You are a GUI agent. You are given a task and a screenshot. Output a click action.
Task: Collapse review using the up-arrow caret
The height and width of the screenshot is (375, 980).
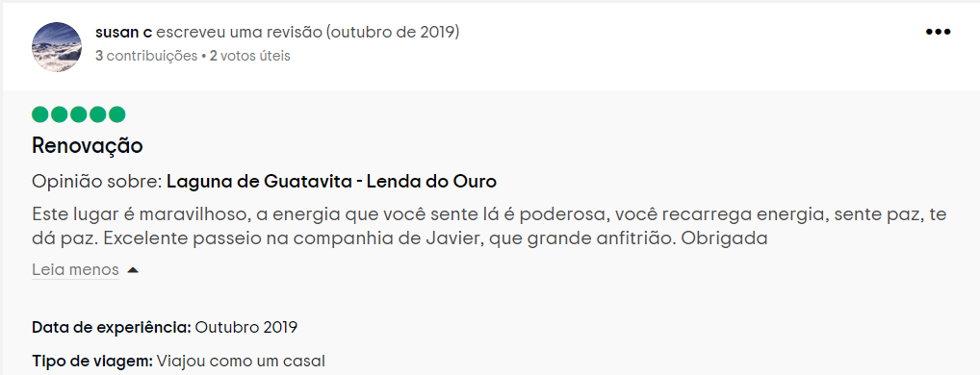pyautogui.click(x=133, y=270)
